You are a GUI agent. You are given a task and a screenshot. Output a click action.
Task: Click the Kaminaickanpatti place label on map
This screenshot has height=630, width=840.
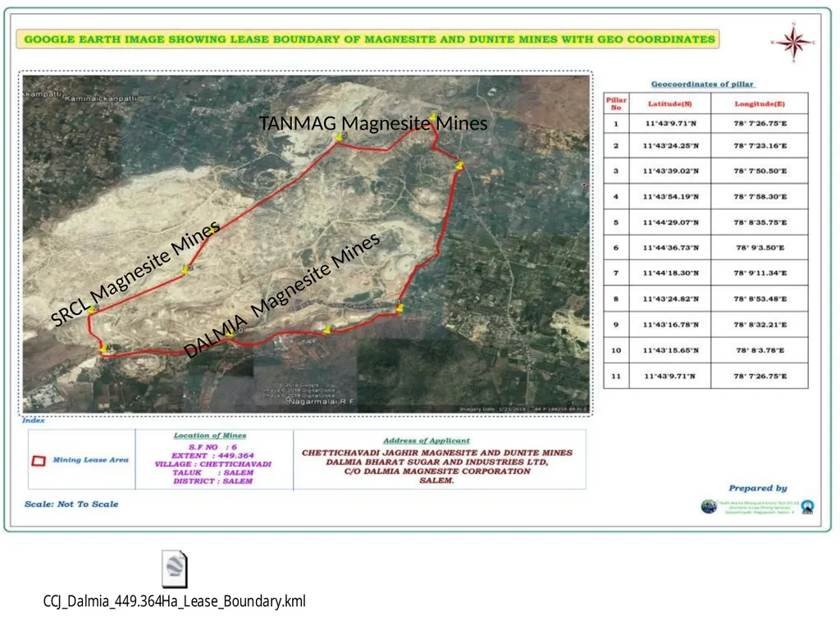point(101,98)
